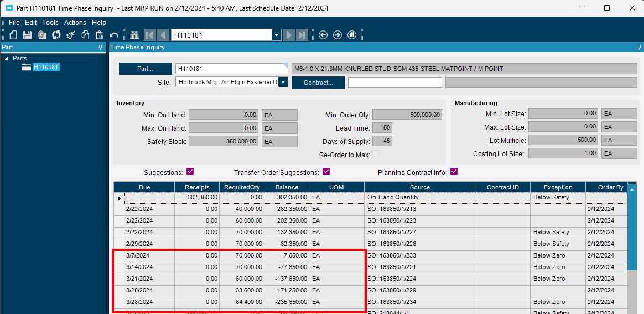This screenshot has width=644, height=314.
Task: Click the New document toolbar icon
Action: tap(13, 35)
